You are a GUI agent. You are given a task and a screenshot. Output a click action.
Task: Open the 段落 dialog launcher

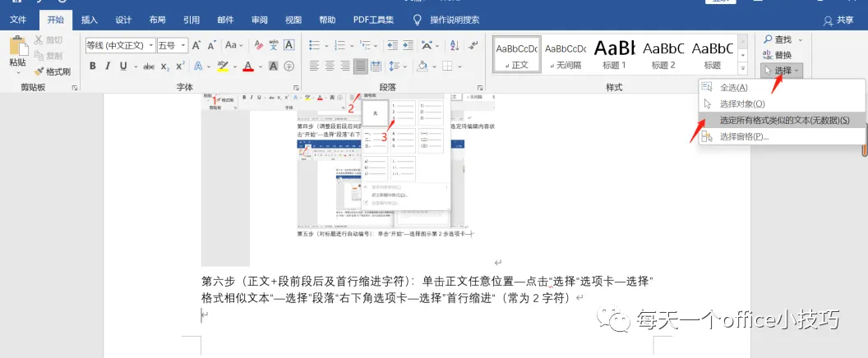point(479,87)
